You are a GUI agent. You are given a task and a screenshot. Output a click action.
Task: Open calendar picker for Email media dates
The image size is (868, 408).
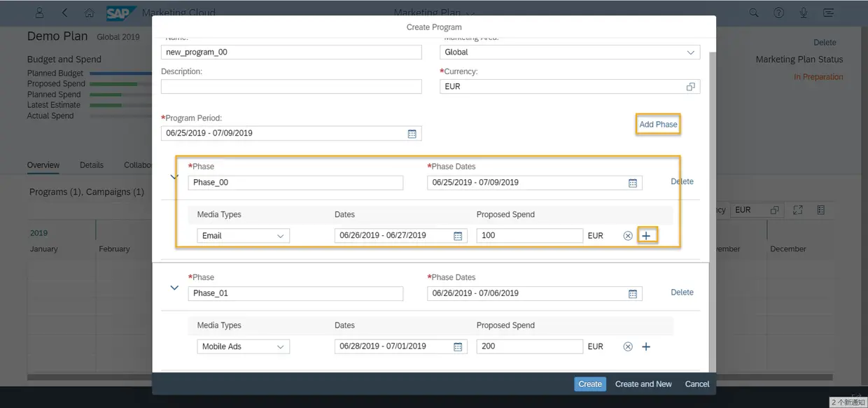point(458,236)
